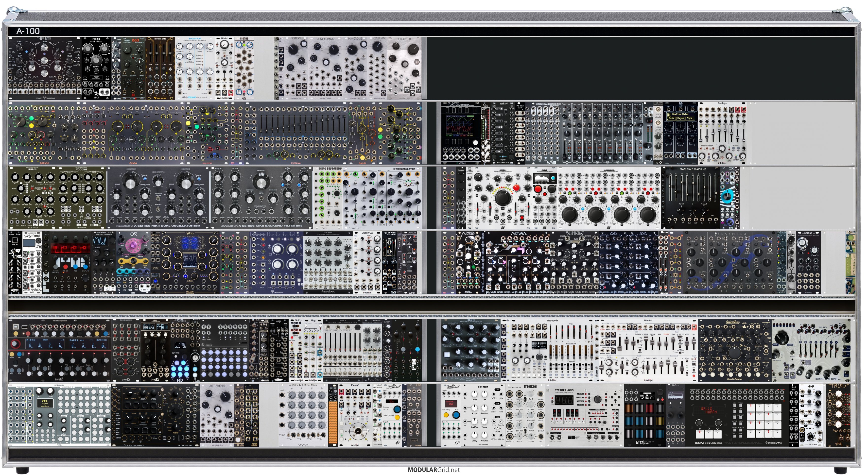Click the Blaknblu Foxtrot module
The height and width of the screenshot is (475, 868).
pyautogui.click(x=730, y=263)
